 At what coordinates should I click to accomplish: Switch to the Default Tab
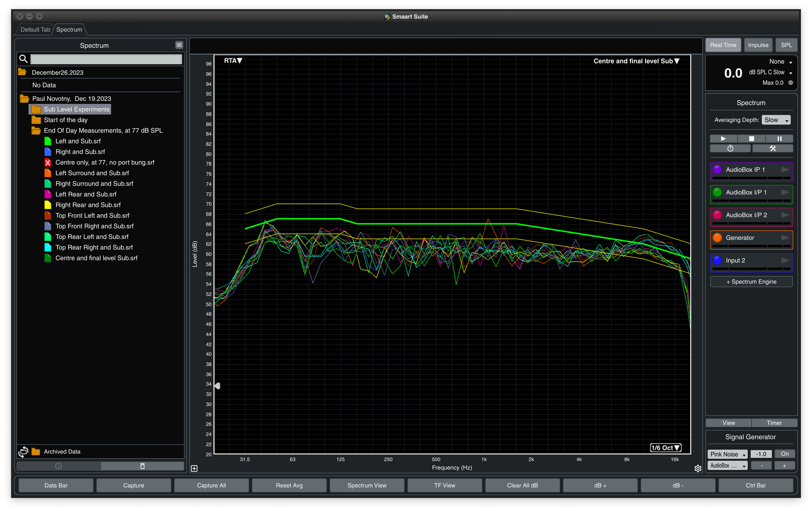pos(35,30)
